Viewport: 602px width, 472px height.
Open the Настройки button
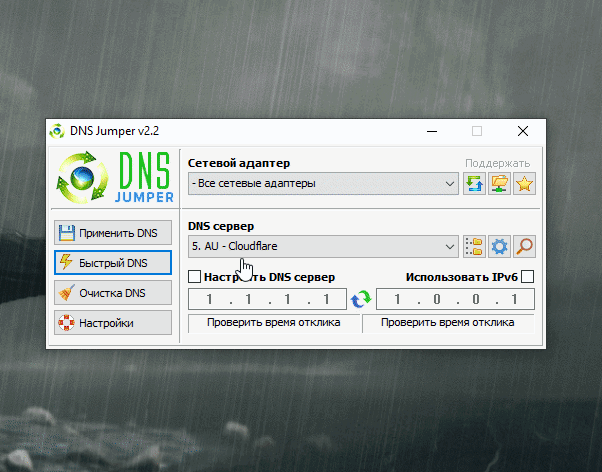click(113, 323)
